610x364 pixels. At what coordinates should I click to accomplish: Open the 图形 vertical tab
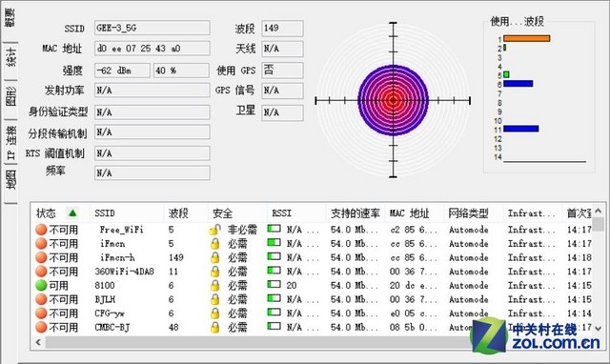pyautogui.click(x=10, y=97)
